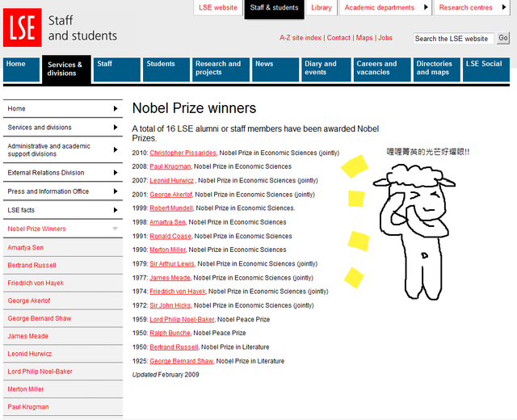Open Research and projects navbar item
This screenshot has width=517, height=420.
point(221,69)
